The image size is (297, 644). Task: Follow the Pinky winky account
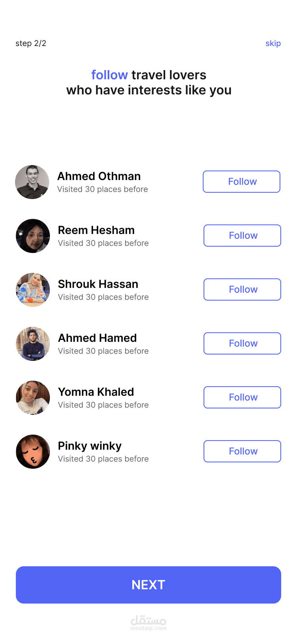pyautogui.click(x=242, y=451)
